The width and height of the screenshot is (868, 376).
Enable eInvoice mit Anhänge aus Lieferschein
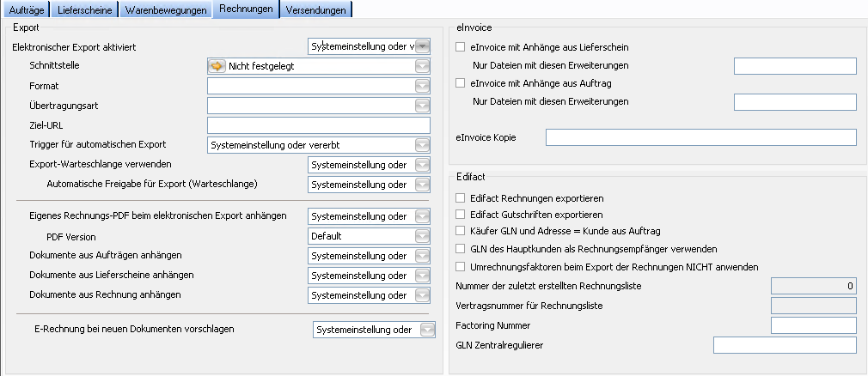click(462, 47)
